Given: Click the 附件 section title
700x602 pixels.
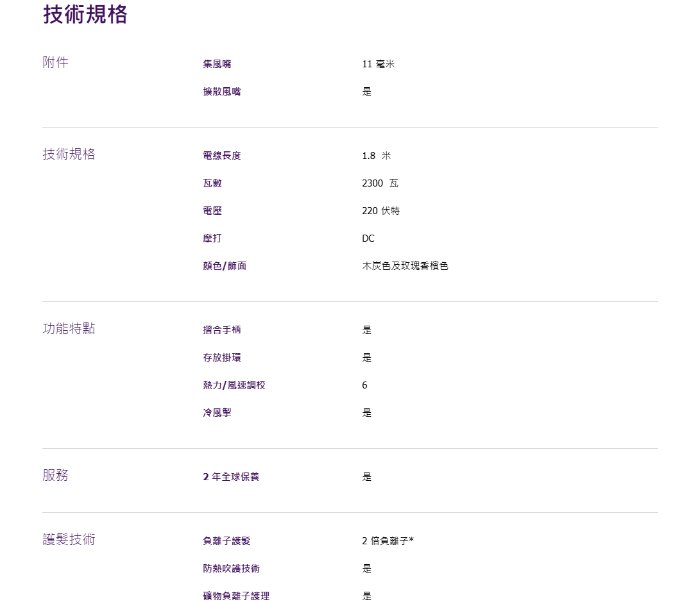Looking at the screenshot, I should [x=56, y=62].
